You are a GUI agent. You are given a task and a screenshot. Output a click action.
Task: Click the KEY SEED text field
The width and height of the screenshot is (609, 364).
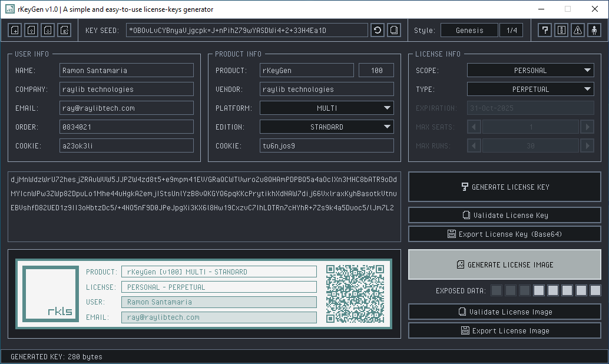[247, 30]
